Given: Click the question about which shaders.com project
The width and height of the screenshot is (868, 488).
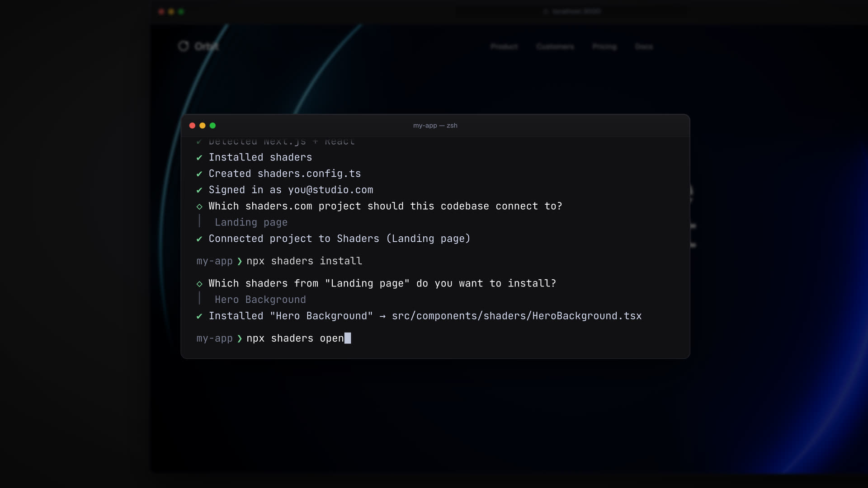Looking at the screenshot, I should tap(385, 206).
